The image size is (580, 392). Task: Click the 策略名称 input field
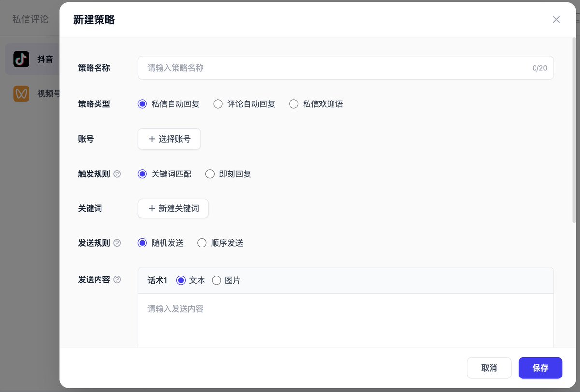tap(346, 68)
